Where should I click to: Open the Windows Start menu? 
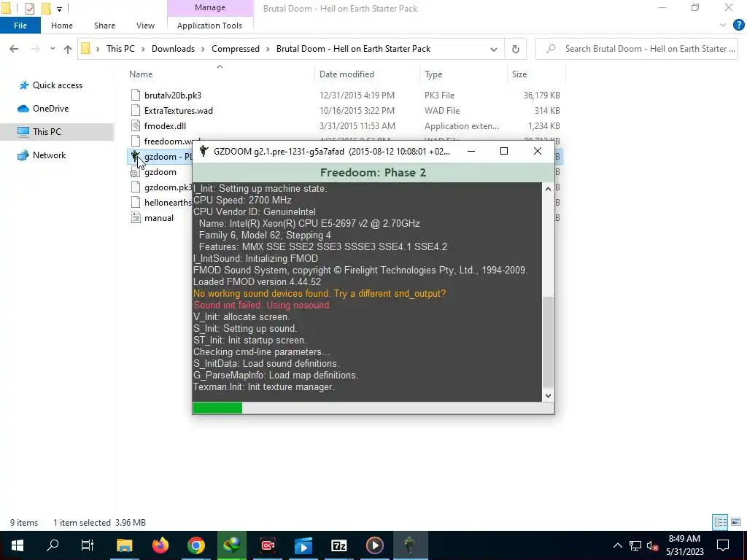(x=18, y=545)
